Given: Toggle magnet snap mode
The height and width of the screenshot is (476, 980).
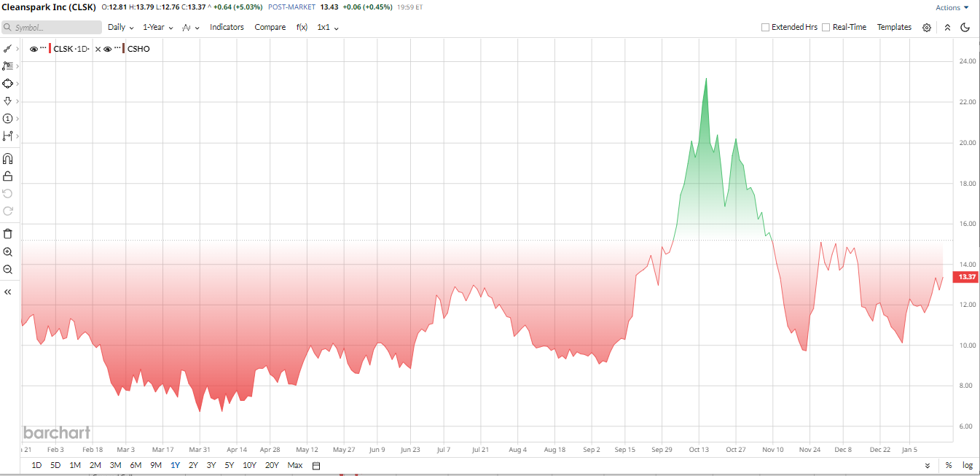Looking at the screenshot, I should [8, 159].
